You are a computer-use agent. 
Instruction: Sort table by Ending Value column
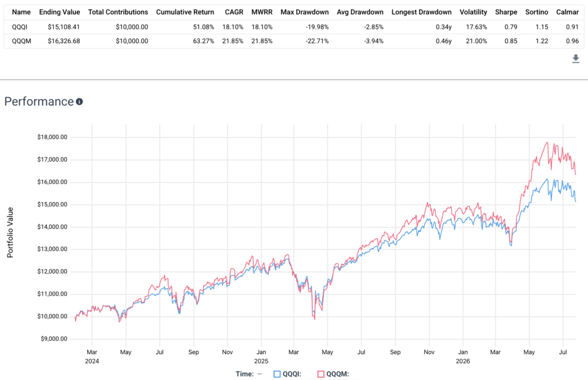click(x=59, y=12)
